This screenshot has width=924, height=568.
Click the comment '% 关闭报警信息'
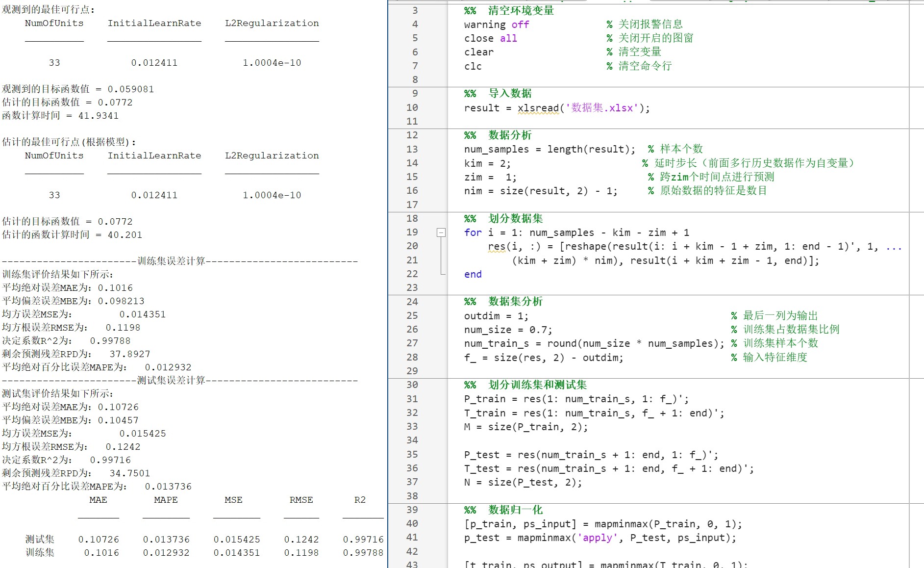tap(645, 24)
